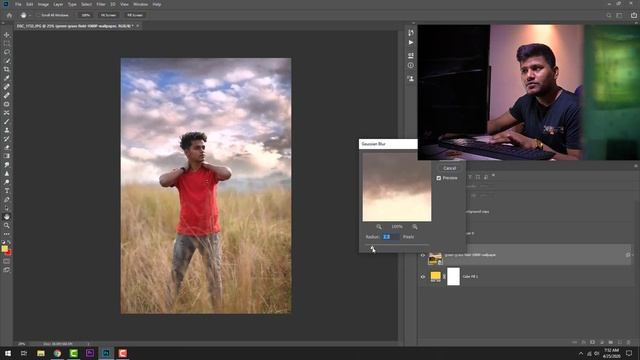640x360 pixels.
Task: Open the Edit menu
Action: [x=29, y=4]
